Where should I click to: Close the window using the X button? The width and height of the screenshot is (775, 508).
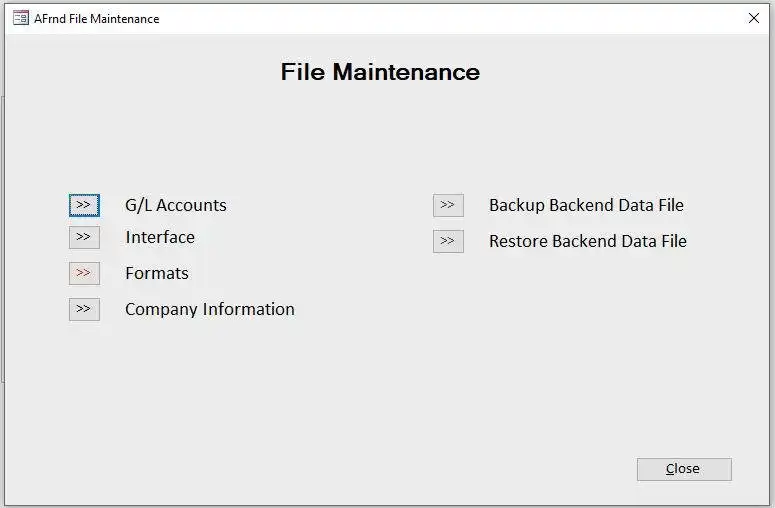(x=754, y=18)
